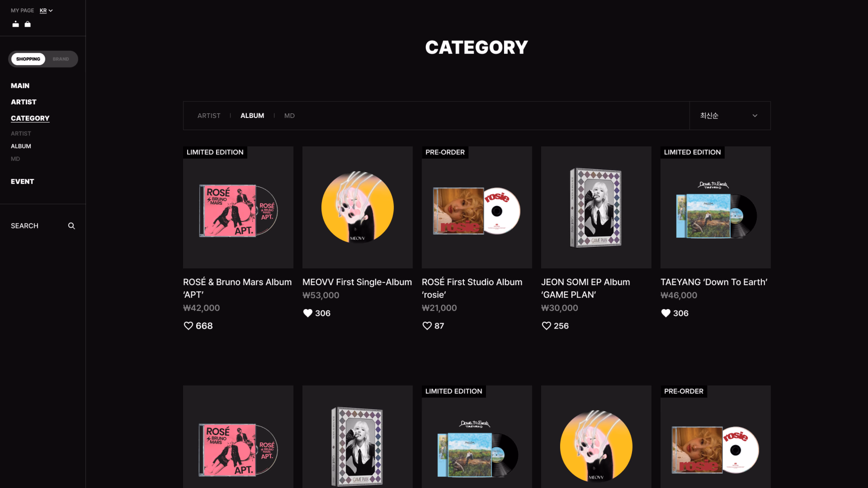The height and width of the screenshot is (488, 868).
Task: Open the JEON SOMI EP Album title link
Action: point(586,288)
